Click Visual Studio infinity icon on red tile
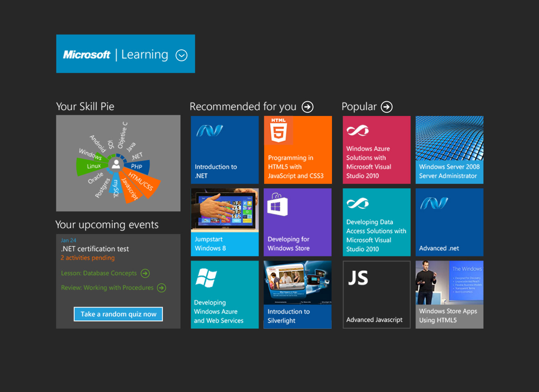 click(358, 131)
